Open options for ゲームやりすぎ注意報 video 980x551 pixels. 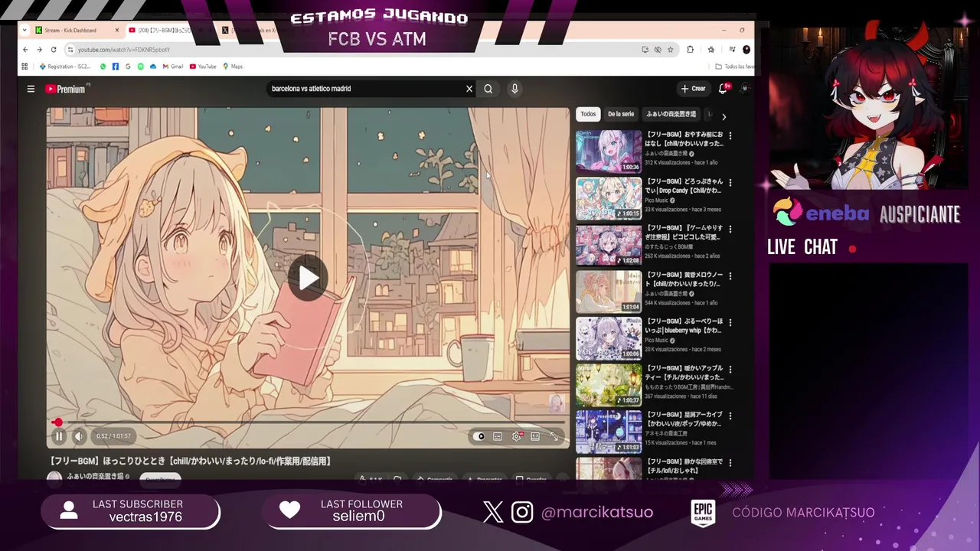(730, 229)
